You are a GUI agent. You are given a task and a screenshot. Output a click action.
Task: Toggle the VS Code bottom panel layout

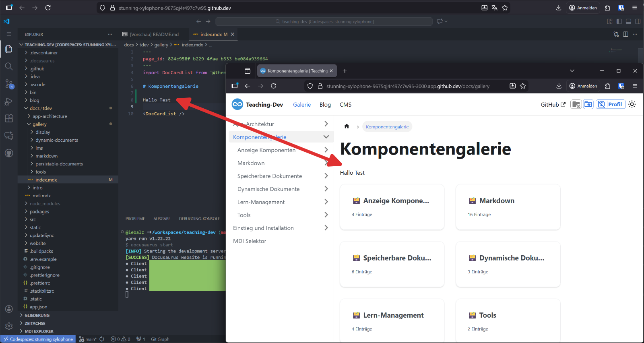pyautogui.click(x=628, y=21)
